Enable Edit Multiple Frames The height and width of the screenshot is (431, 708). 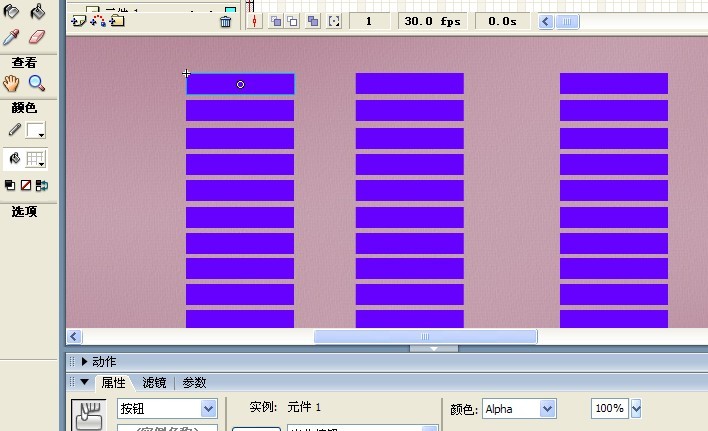click(314, 21)
